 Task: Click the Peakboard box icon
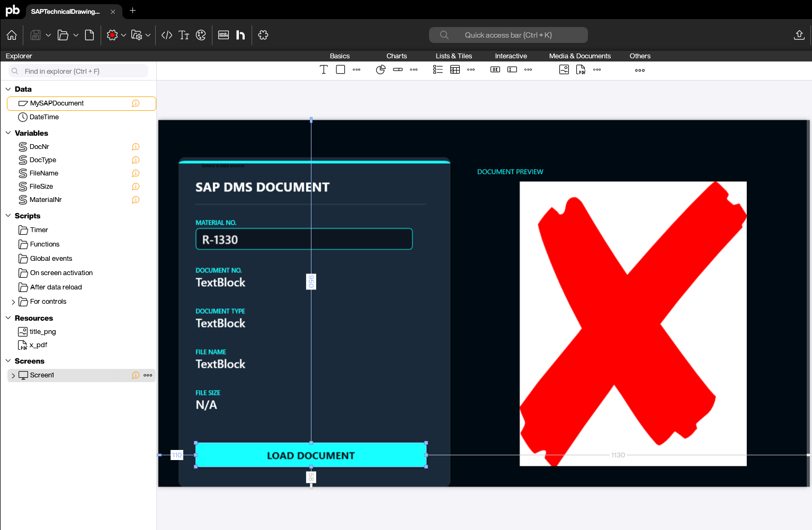tap(224, 35)
